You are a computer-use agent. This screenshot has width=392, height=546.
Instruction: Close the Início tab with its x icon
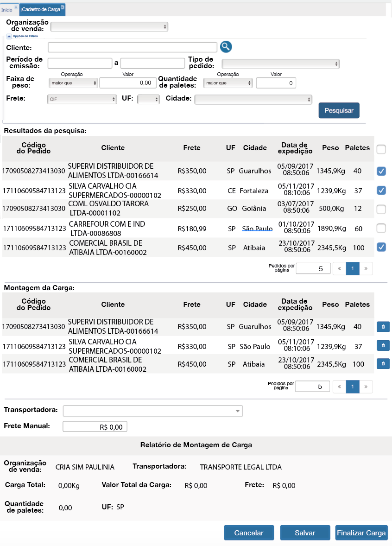(x=16, y=7)
